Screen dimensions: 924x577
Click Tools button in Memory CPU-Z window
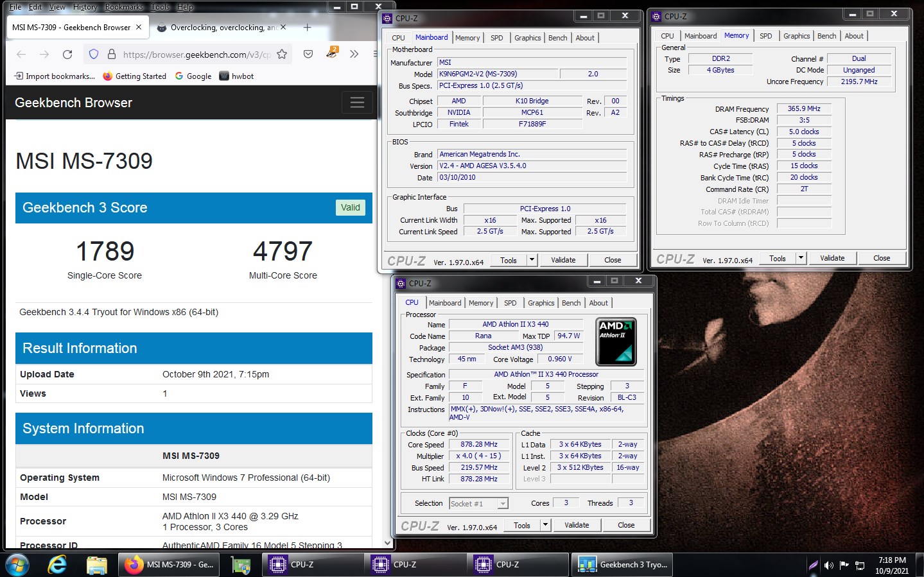point(778,258)
